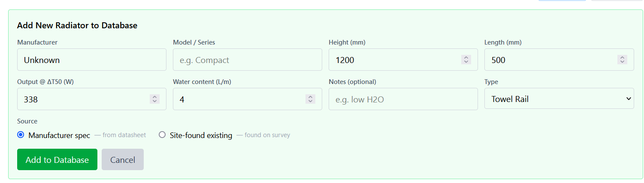Select the Length (mm) number field

550,60
